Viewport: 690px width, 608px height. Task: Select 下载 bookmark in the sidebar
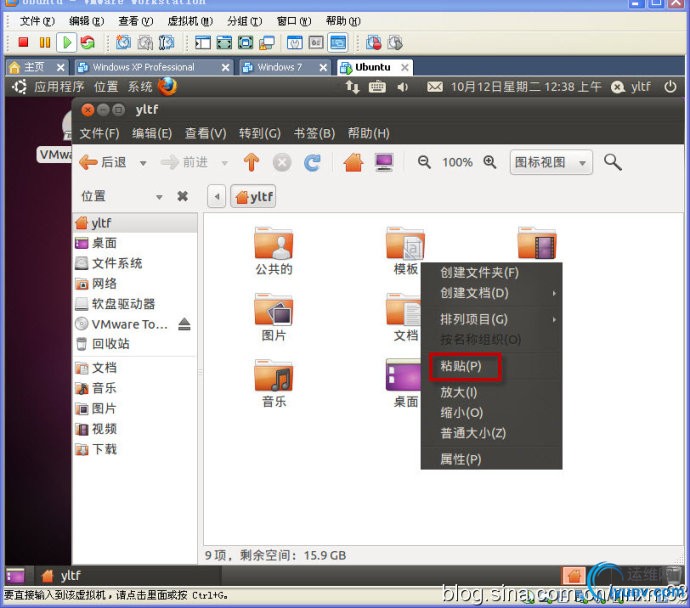point(135,449)
